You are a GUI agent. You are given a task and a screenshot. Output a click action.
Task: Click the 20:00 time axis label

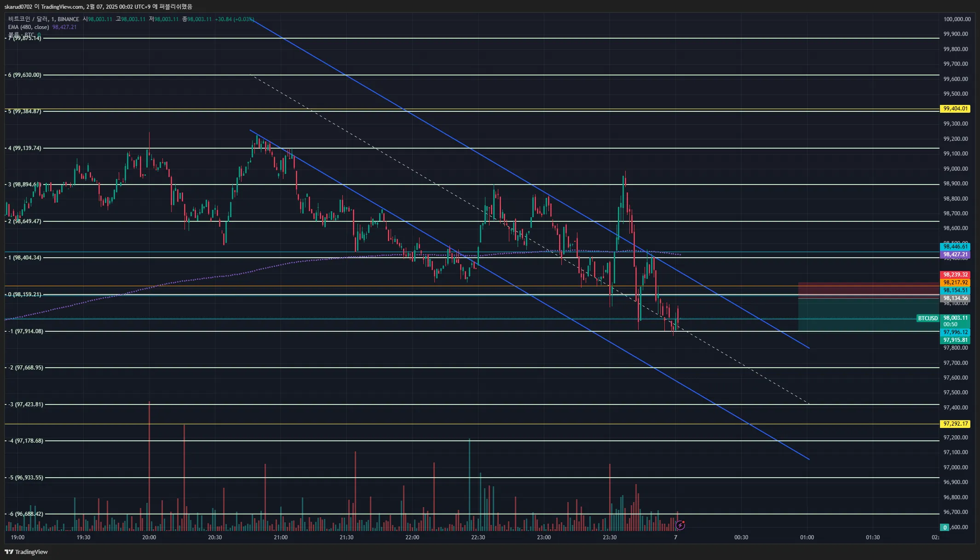tap(149, 537)
